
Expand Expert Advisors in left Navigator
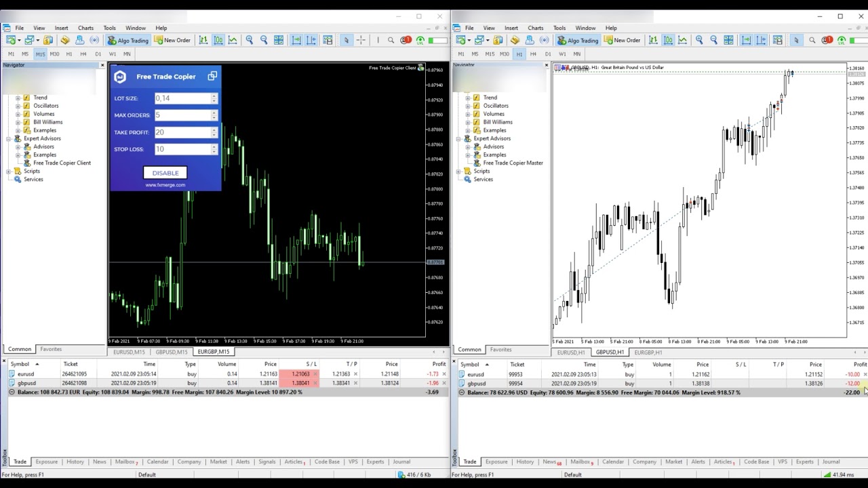(9, 138)
